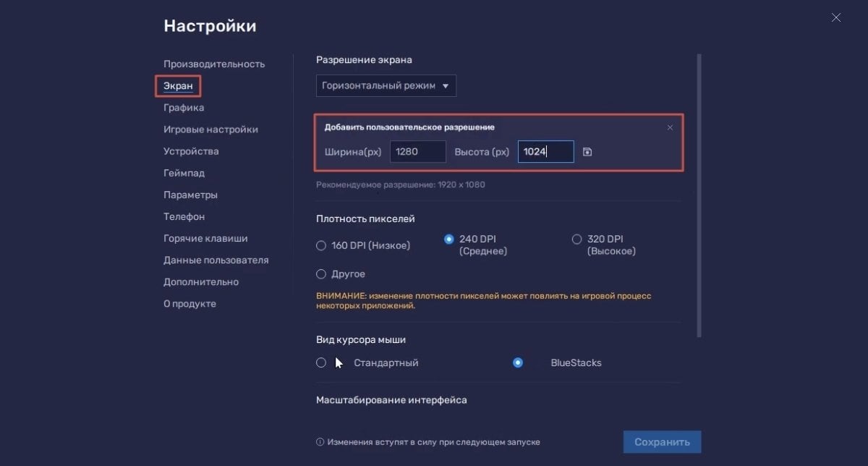Enable the Стандартный mouse cursor
The height and width of the screenshot is (466, 868).
321,363
